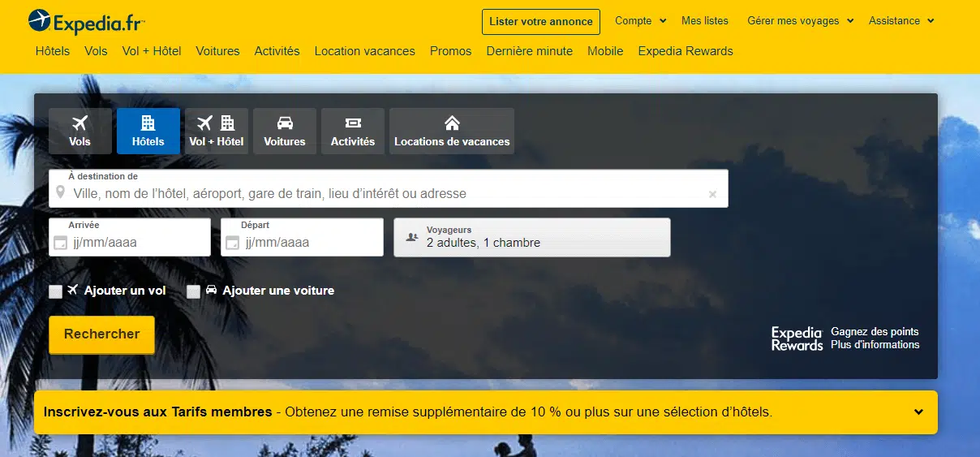Click the Rechercher button
The height and width of the screenshot is (457, 980).
101,334
